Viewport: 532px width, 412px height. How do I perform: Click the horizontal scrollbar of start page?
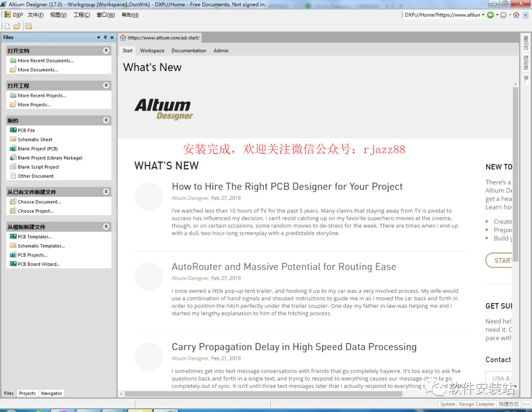[x=263, y=394]
